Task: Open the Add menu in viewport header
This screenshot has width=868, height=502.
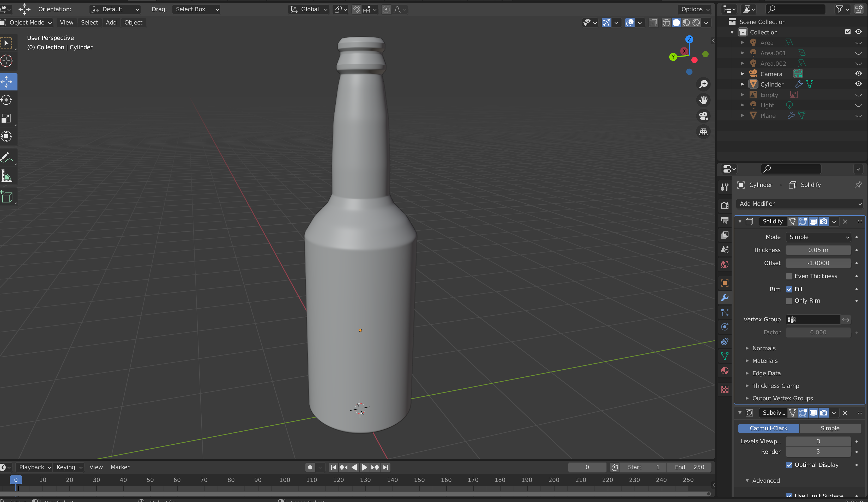Action: (x=111, y=22)
